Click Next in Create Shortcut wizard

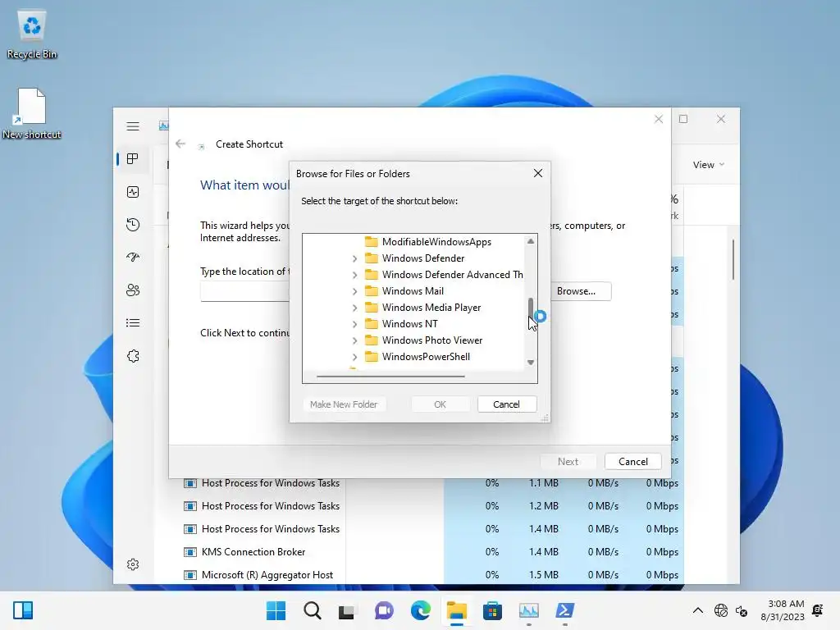click(x=568, y=461)
